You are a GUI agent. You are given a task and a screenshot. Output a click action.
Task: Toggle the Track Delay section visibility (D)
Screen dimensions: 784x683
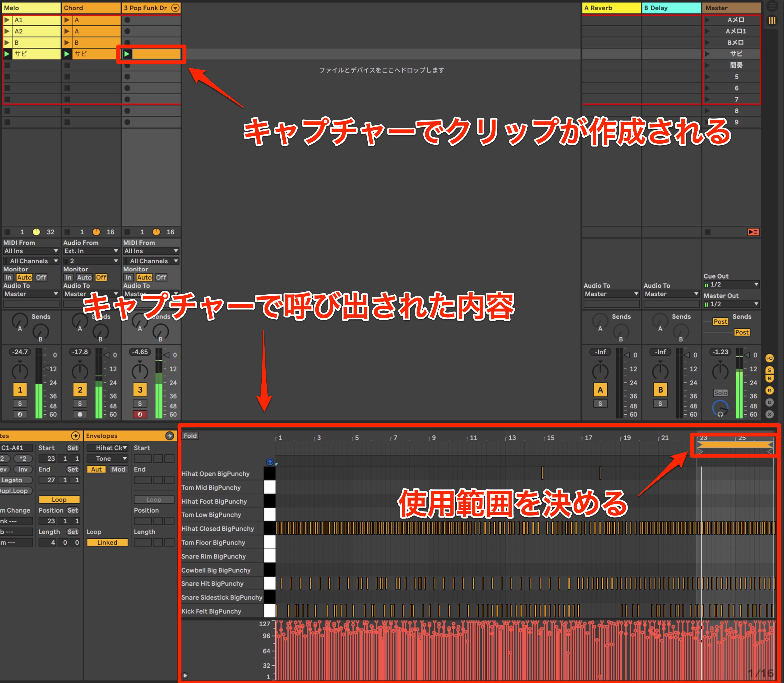coord(770,402)
